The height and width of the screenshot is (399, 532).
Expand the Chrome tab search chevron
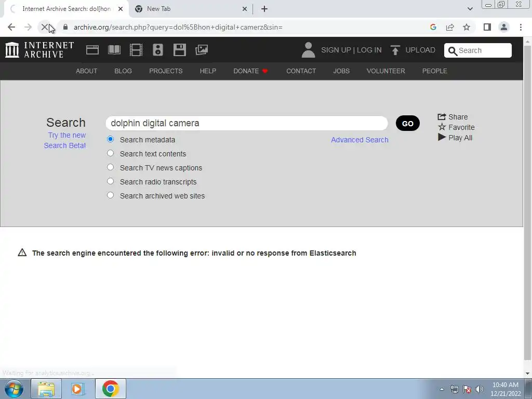coord(470,9)
